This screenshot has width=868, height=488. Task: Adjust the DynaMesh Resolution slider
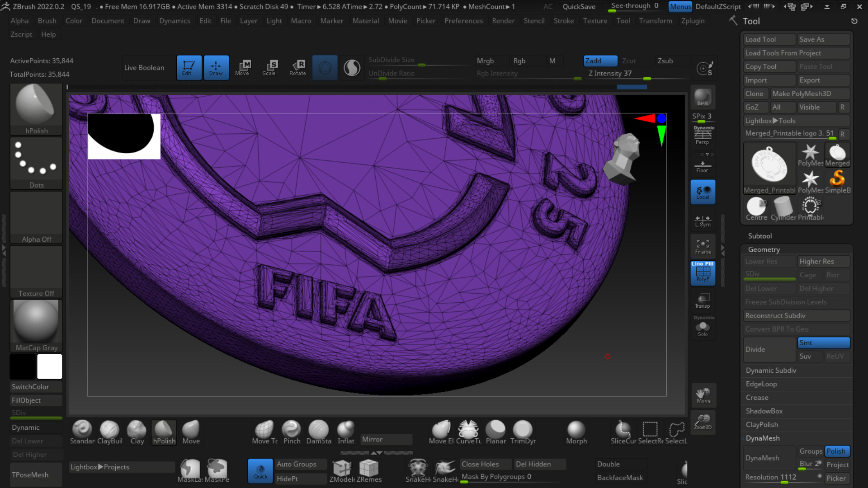(783, 478)
